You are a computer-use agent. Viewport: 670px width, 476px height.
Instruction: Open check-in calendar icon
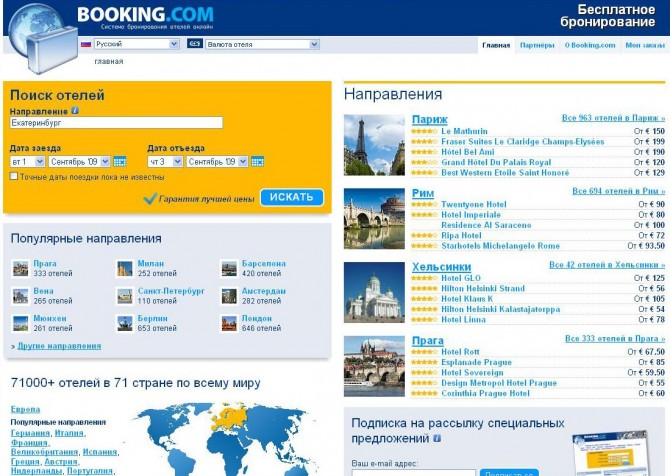click(x=120, y=162)
